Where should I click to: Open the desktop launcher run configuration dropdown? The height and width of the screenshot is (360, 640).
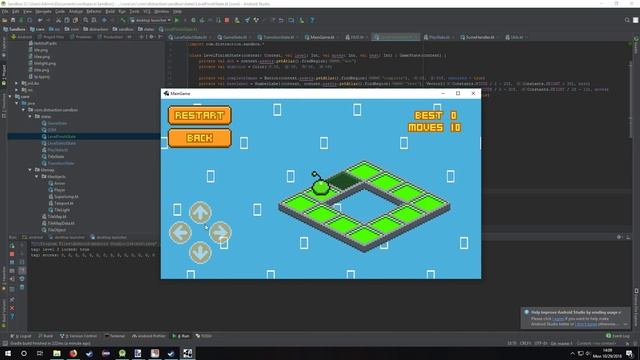click(x=151, y=20)
